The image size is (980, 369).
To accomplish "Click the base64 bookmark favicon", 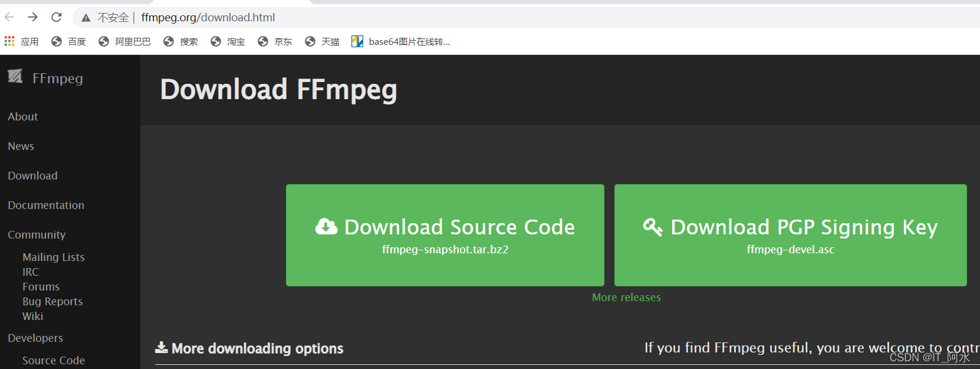I will [x=357, y=41].
